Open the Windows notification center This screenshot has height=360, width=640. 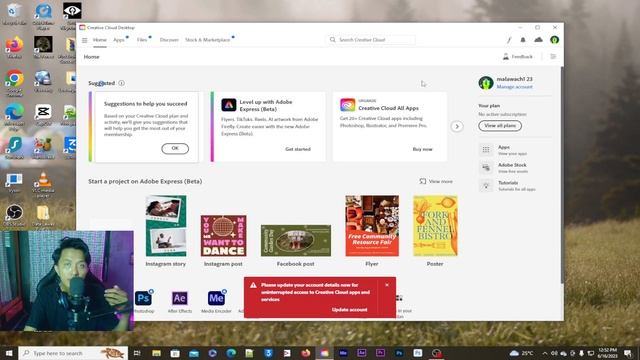[x=629, y=353]
